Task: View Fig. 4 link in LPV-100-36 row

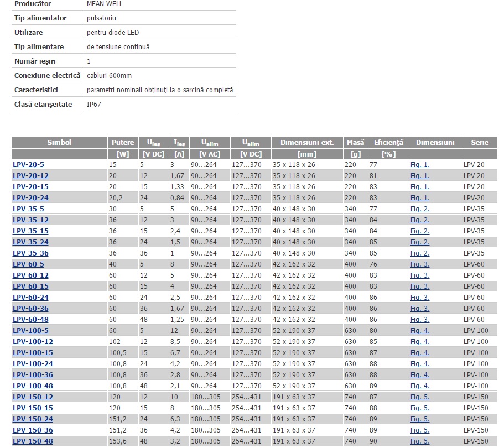Action: [x=419, y=375]
